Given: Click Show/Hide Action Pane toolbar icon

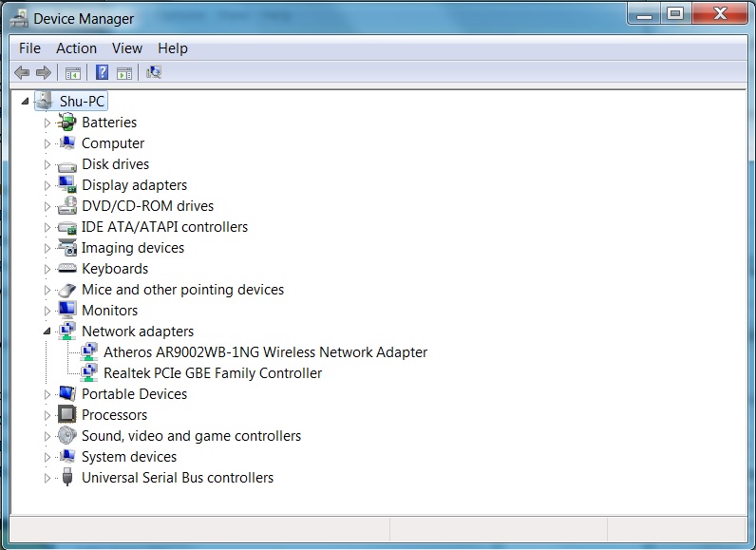Looking at the screenshot, I should 124,73.
